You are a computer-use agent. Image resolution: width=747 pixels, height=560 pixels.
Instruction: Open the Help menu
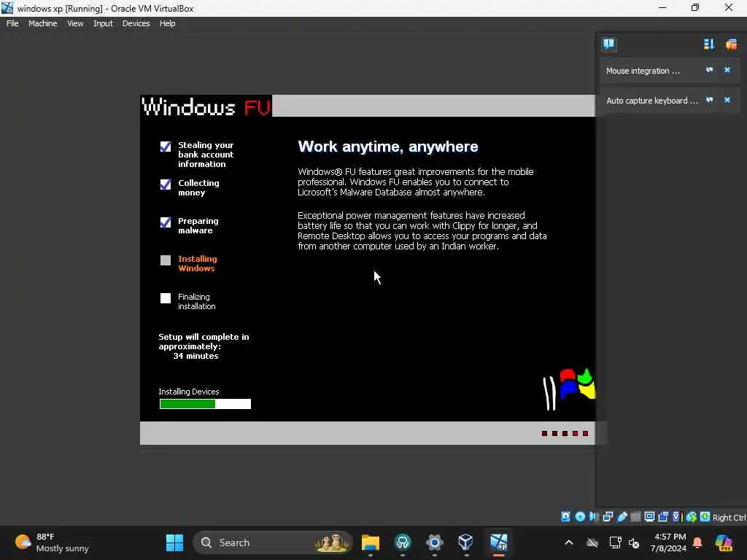click(x=167, y=23)
